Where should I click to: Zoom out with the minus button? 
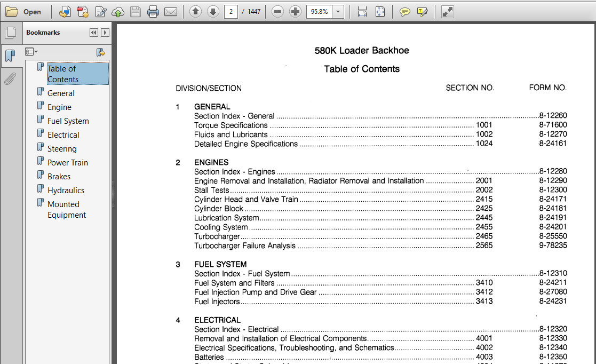click(x=278, y=12)
